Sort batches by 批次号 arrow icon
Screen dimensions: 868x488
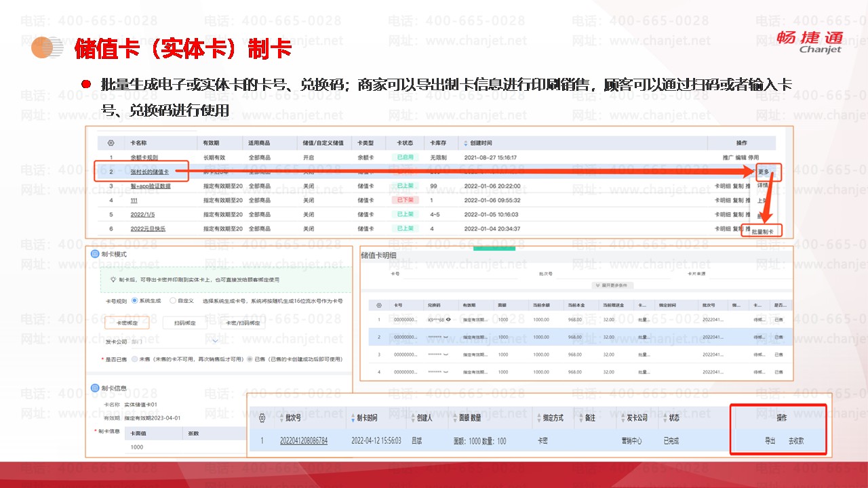[281, 418]
